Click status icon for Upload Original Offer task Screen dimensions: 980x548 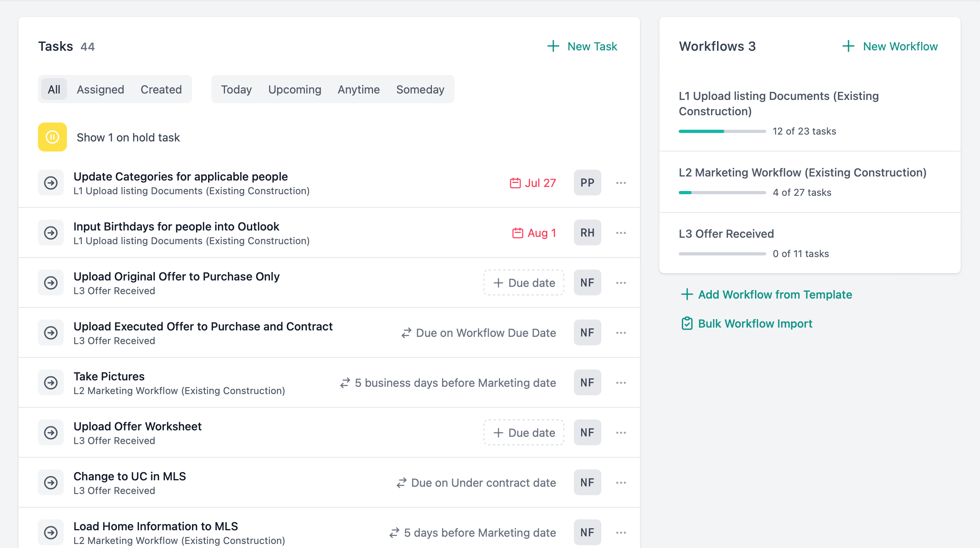click(51, 283)
